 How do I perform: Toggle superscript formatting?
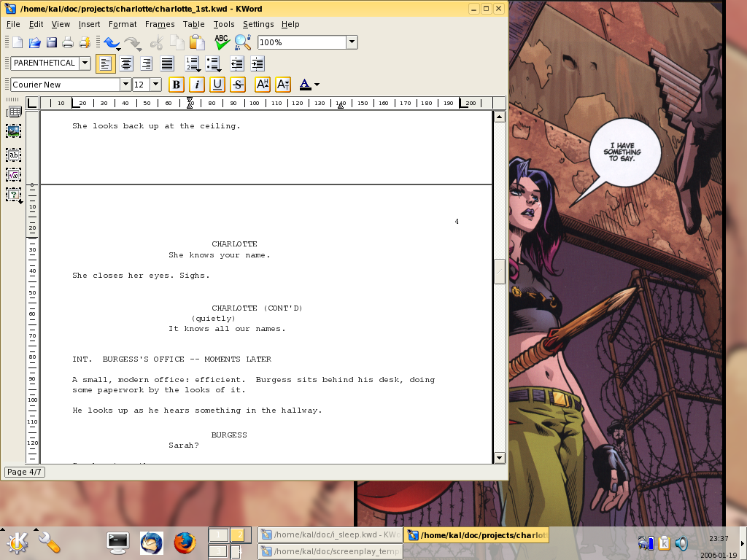click(x=263, y=85)
